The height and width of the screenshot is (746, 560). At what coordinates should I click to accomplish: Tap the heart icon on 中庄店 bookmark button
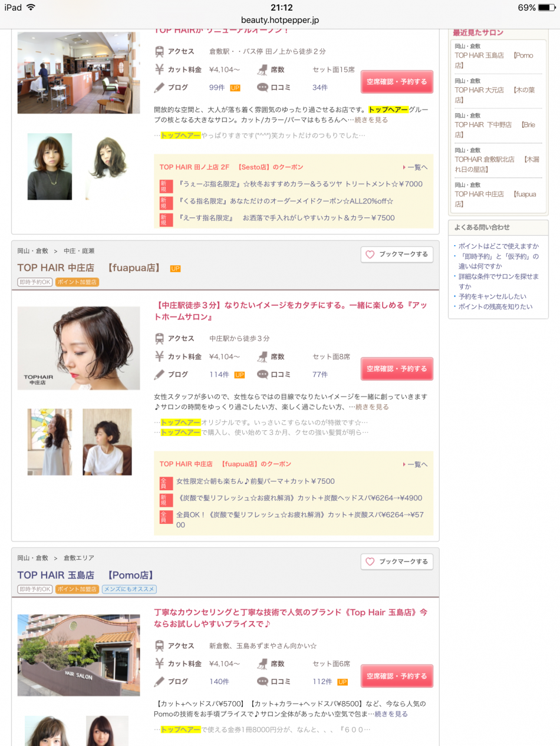(370, 255)
